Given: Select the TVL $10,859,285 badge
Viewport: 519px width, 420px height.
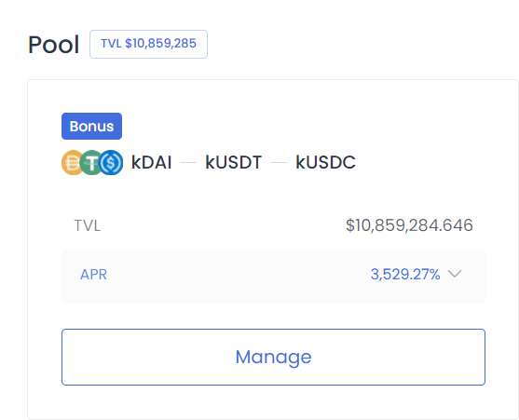Looking at the screenshot, I should 148,44.
